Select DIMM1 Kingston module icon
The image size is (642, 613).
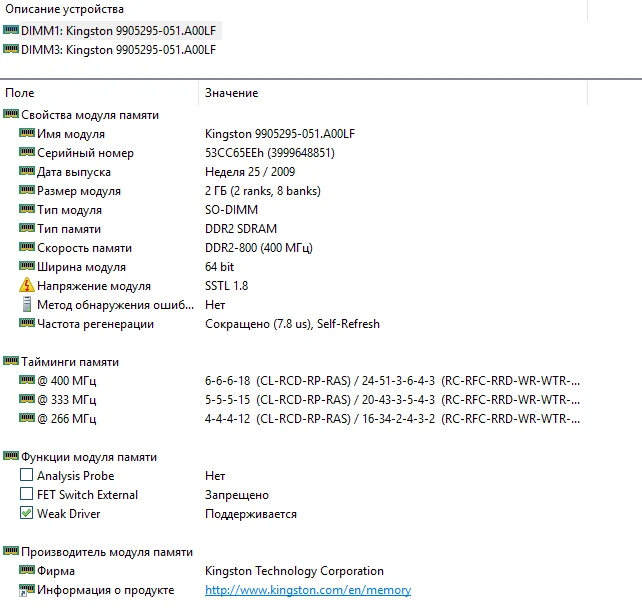coord(11,30)
